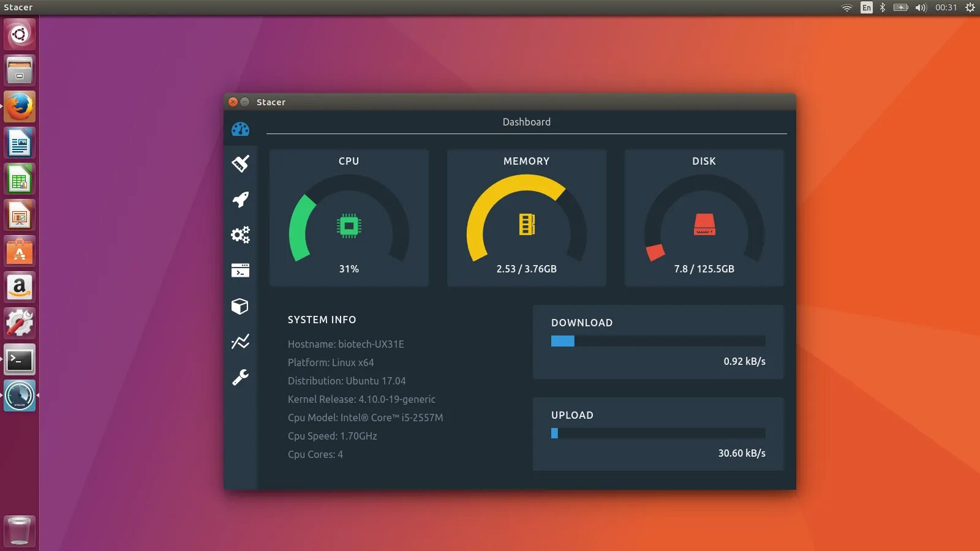The width and height of the screenshot is (980, 551).
Task: Click the 2.53 / 3.76GB memory value
Action: click(x=527, y=269)
